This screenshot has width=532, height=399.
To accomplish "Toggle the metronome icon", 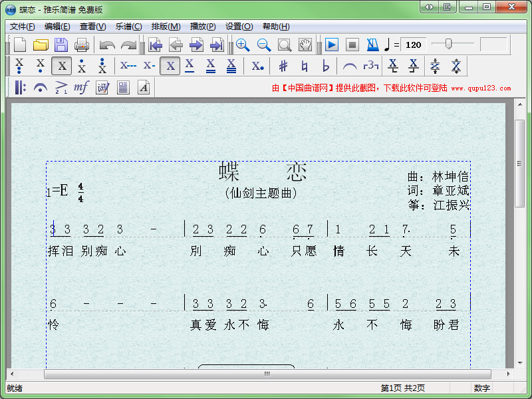I will pos(372,45).
